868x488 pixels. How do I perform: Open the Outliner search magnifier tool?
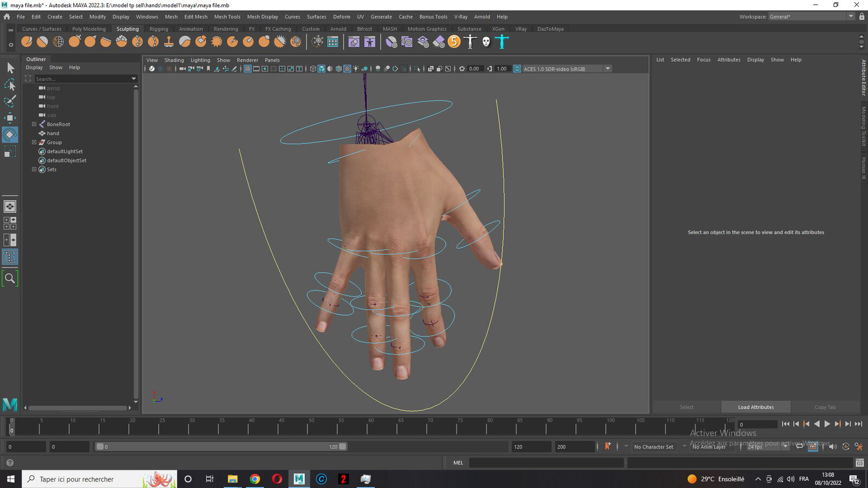pos(10,279)
